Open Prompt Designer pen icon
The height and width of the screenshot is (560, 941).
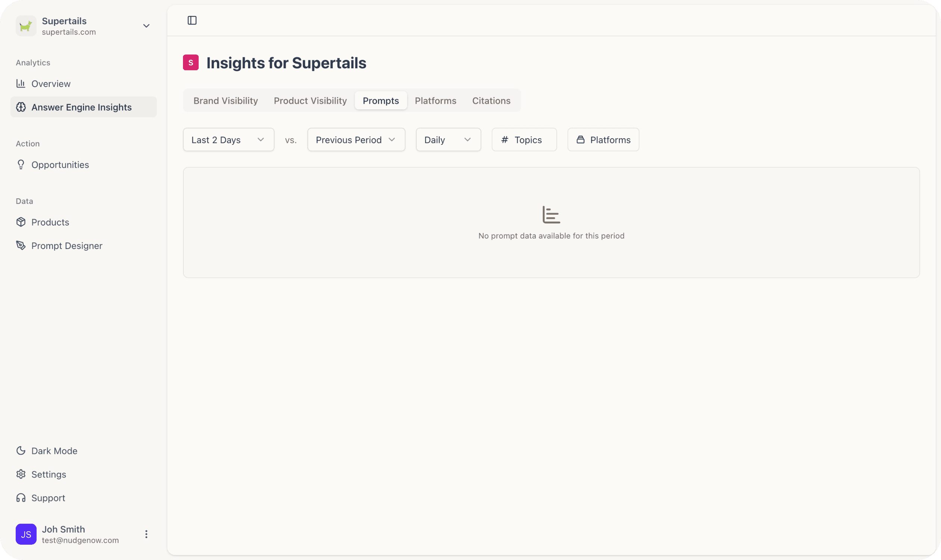21,246
